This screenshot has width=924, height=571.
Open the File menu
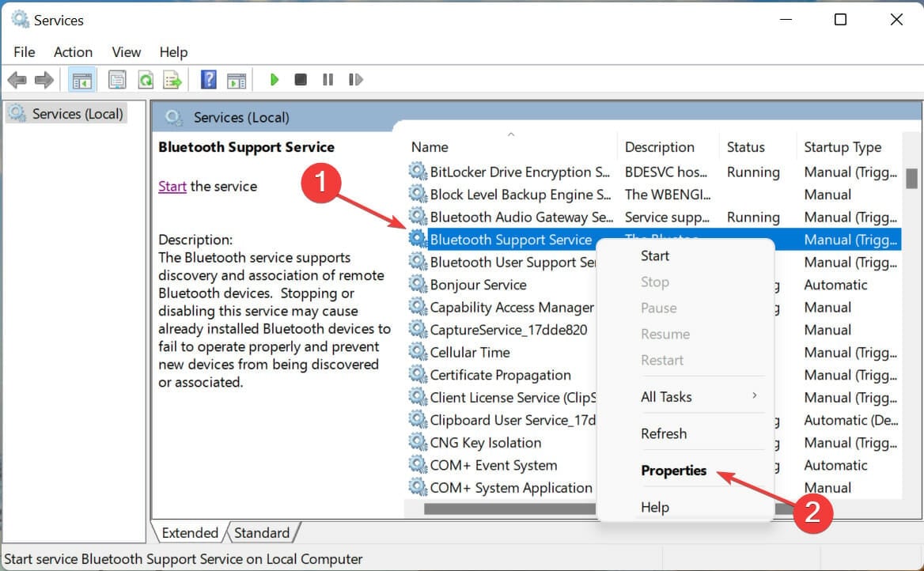click(x=25, y=52)
